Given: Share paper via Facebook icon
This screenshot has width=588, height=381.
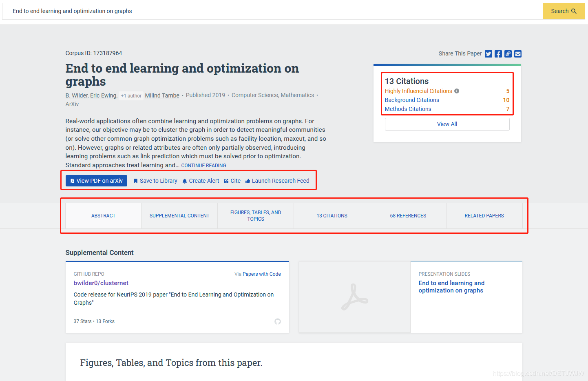Looking at the screenshot, I should coord(498,54).
